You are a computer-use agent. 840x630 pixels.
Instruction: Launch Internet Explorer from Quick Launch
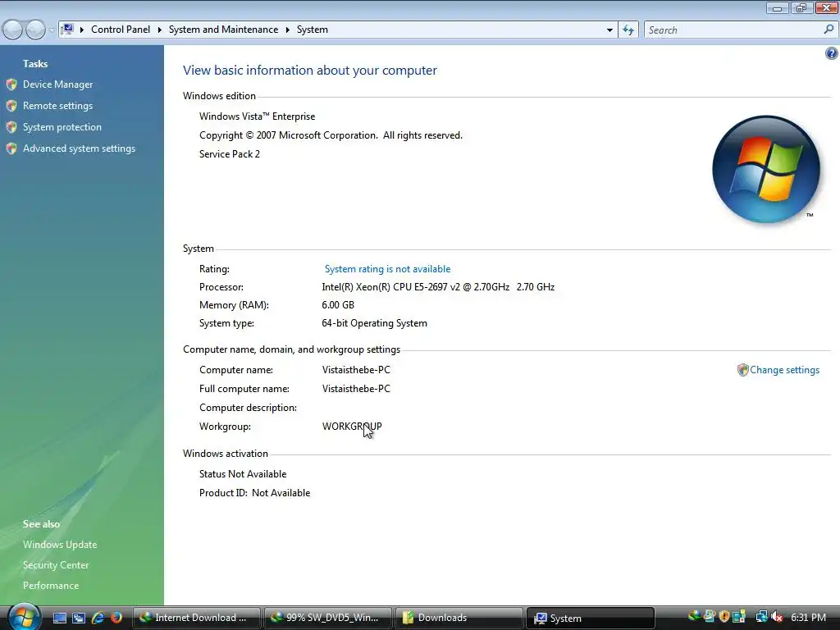[x=98, y=619]
